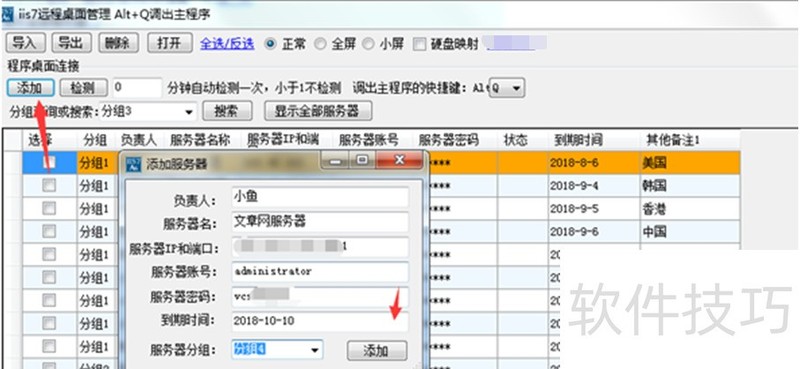Click the 中国 remark cell
Viewport: 800px width, 369px height.
(690, 232)
